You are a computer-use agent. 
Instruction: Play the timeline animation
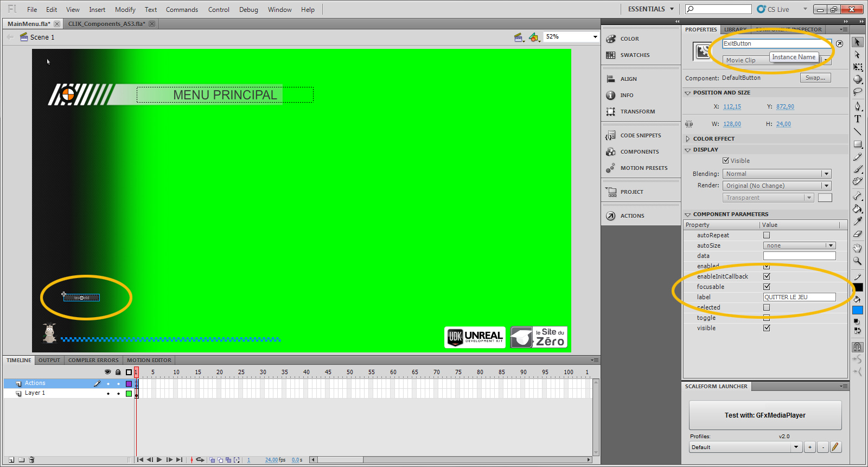point(159,460)
